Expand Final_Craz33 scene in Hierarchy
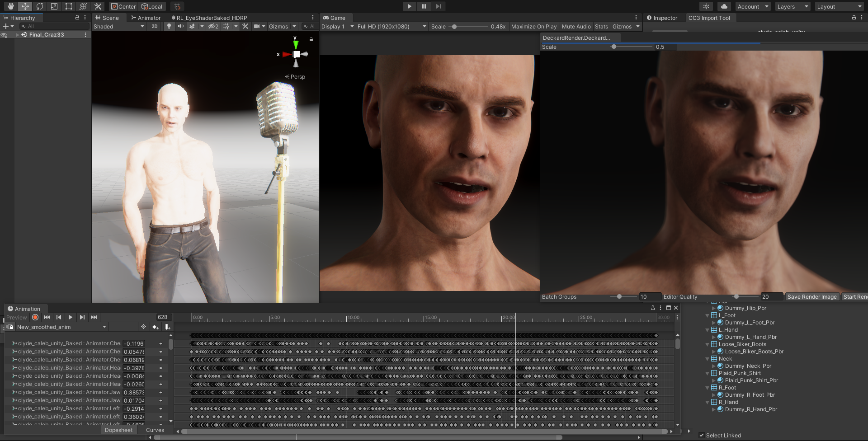Image resolution: width=868 pixels, height=441 pixels. tap(18, 35)
